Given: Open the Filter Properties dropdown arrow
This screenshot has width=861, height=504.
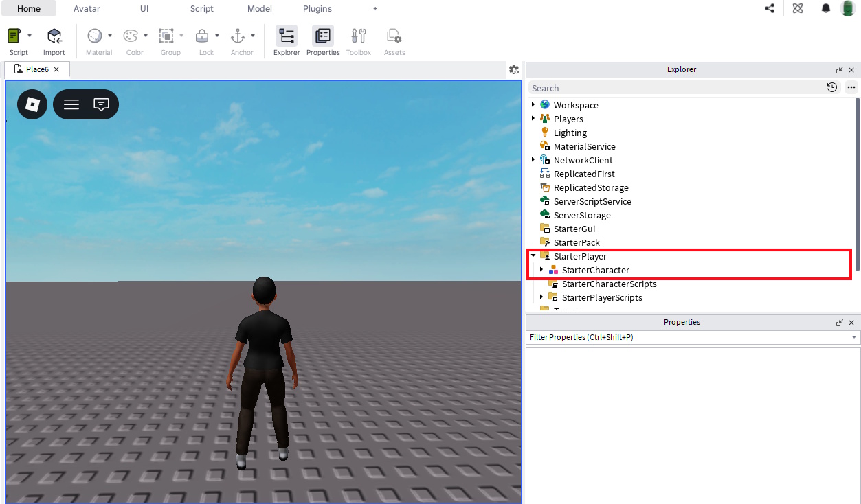Looking at the screenshot, I should tap(854, 337).
